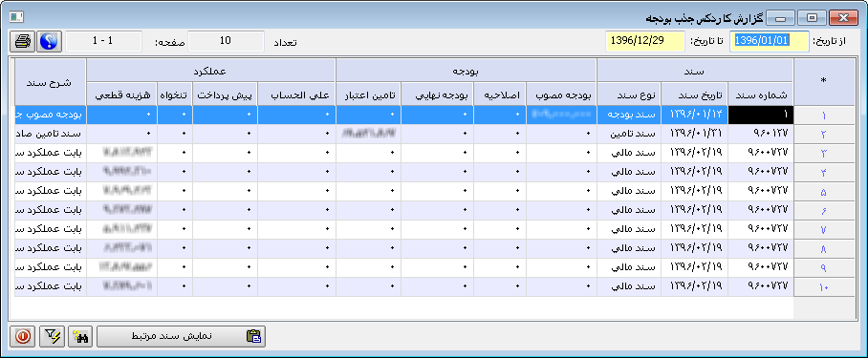
Task: Click the از تاریخ date field 1396/01/01
Action: [769, 41]
